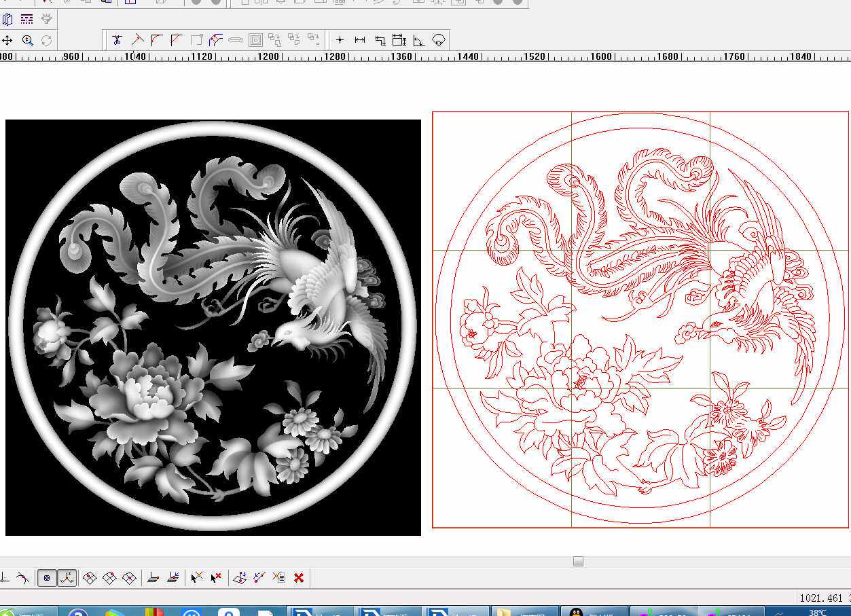Toggle the pressed grid snap button

point(47,578)
